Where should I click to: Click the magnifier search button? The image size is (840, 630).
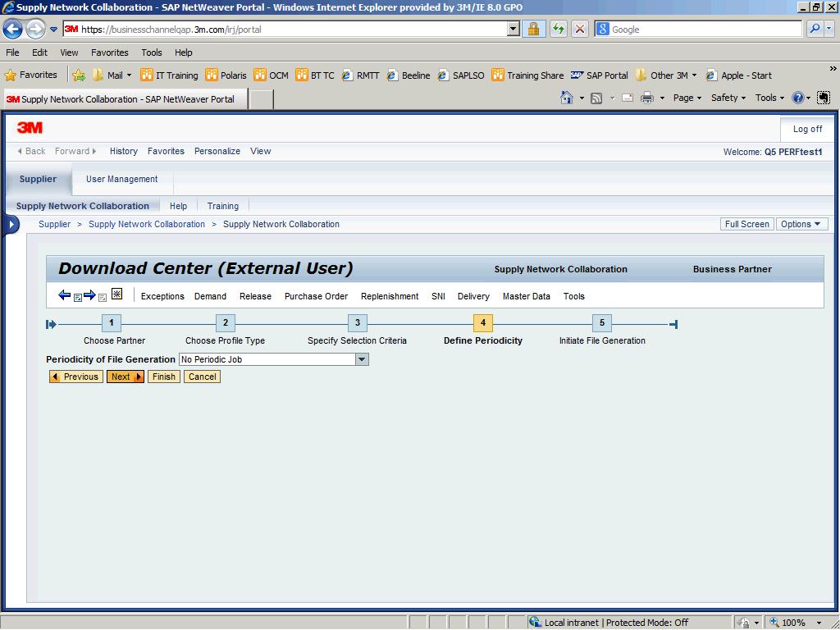pos(815,30)
